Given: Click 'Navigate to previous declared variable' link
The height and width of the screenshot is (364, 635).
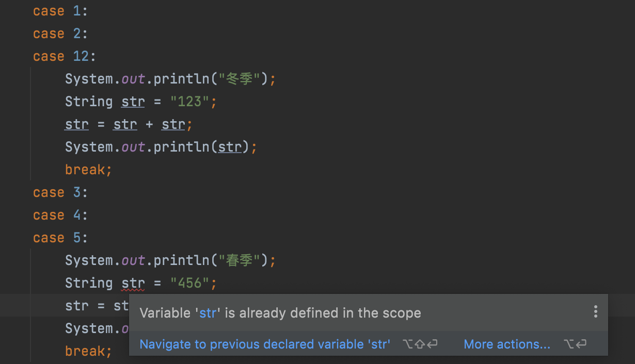Looking at the screenshot, I should (265, 344).
